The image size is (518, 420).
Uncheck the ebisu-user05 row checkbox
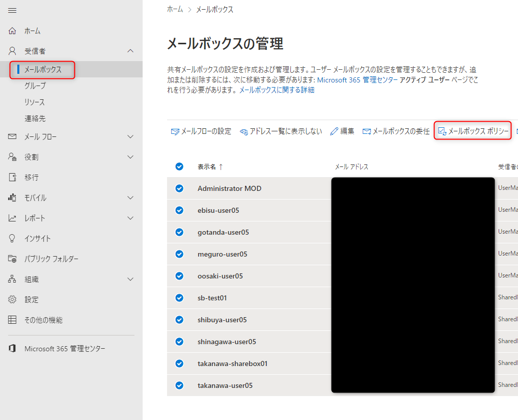(x=180, y=210)
